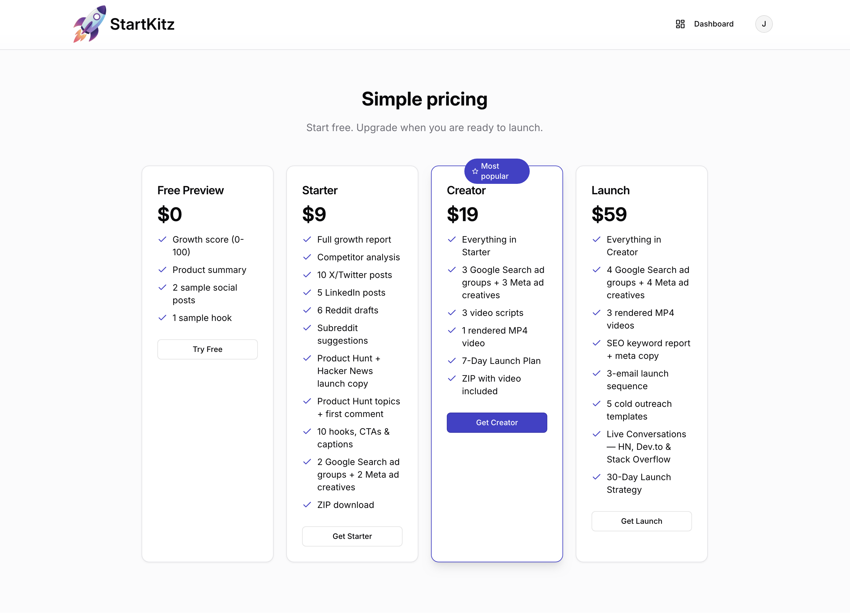Click the checkmark next to Full growth report
The image size is (850, 616).
click(x=307, y=239)
